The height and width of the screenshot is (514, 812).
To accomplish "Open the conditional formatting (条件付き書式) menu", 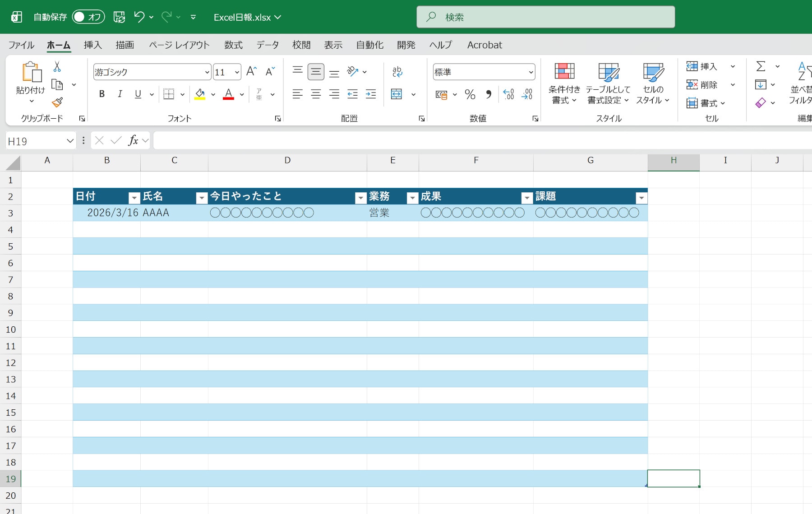I will point(564,83).
